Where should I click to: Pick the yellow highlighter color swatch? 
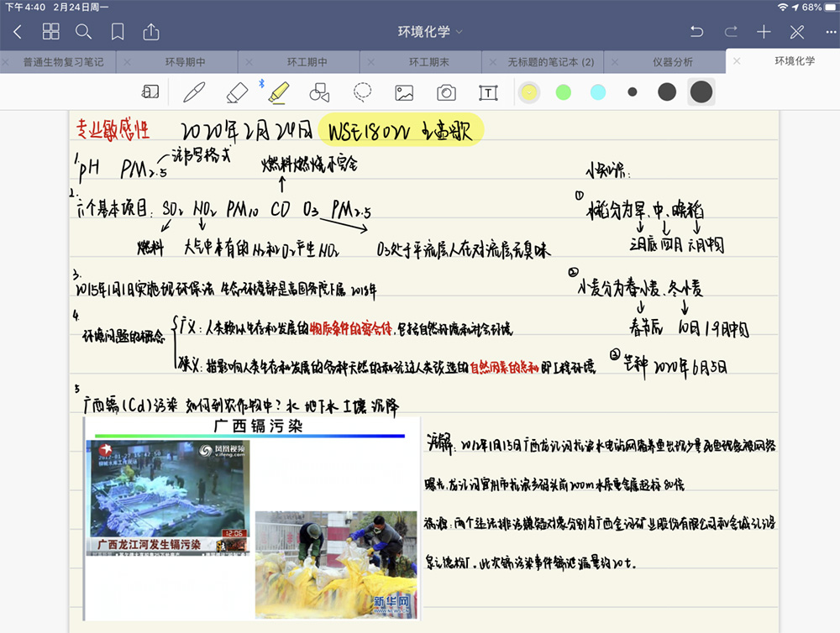pyautogui.click(x=528, y=92)
